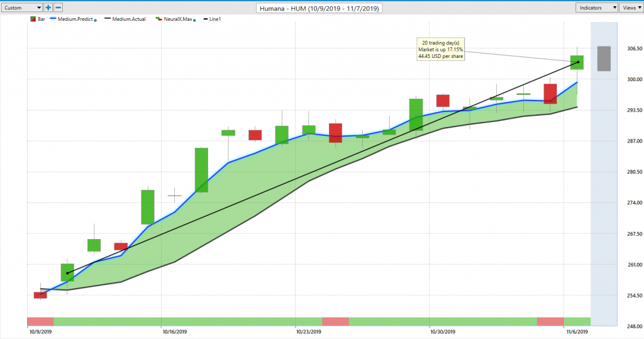This screenshot has height=339, width=644.
Task: Click the 10/16/2019 date axis label
Action: (x=175, y=331)
